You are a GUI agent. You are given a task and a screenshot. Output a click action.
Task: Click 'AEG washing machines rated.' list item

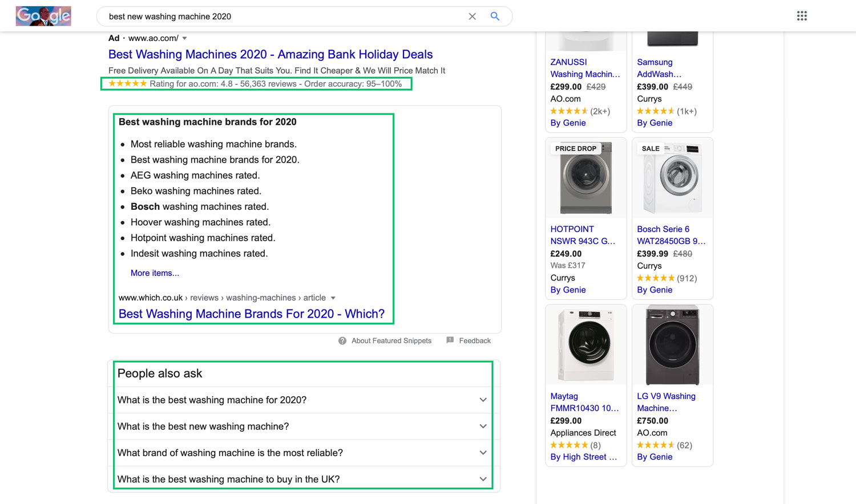point(195,176)
